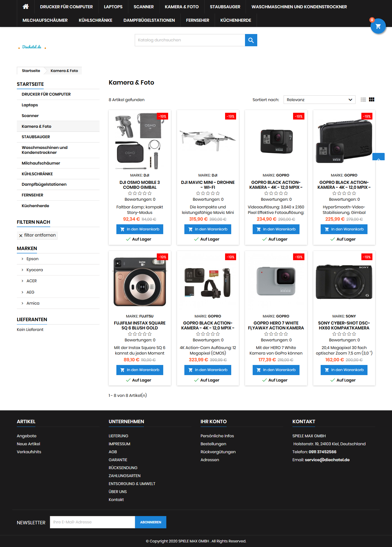Click the ABONNIEREN newsletter button
This screenshot has width=392, height=547.
click(151, 522)
